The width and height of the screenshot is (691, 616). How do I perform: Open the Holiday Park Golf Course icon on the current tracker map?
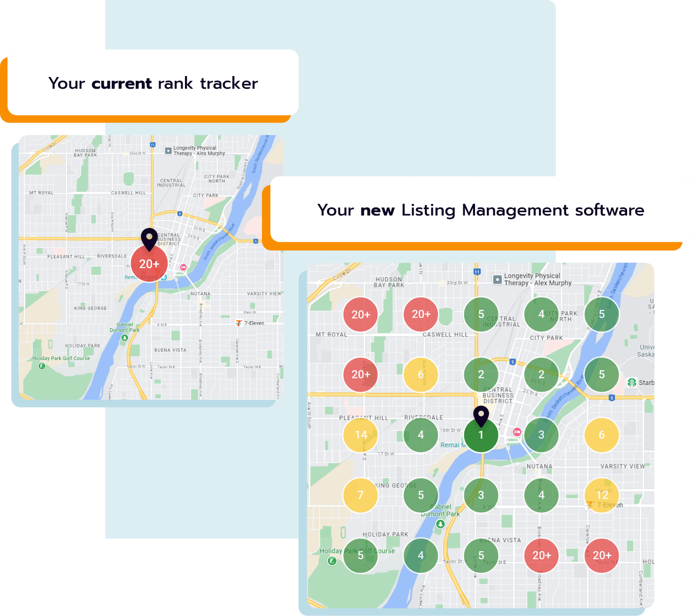(42, 366)
